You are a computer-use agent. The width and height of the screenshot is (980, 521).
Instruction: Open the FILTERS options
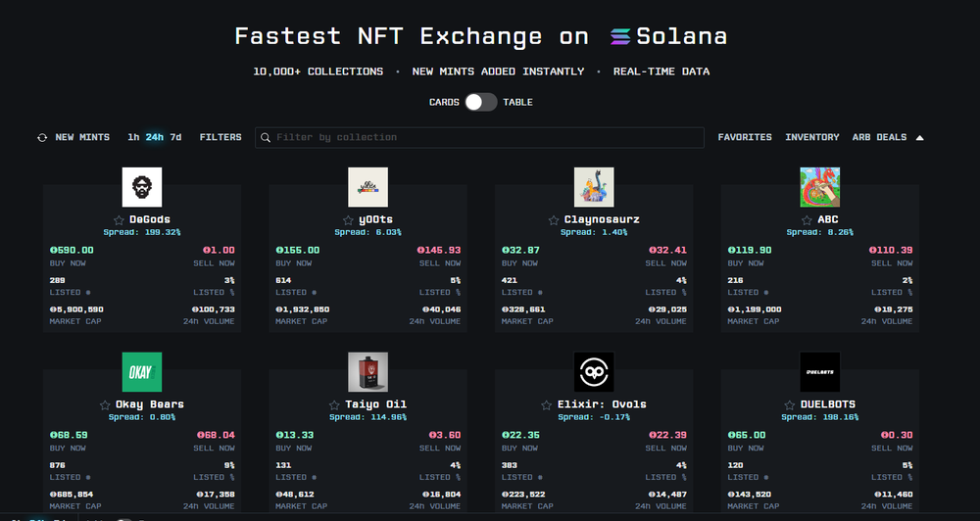point(220,137)
